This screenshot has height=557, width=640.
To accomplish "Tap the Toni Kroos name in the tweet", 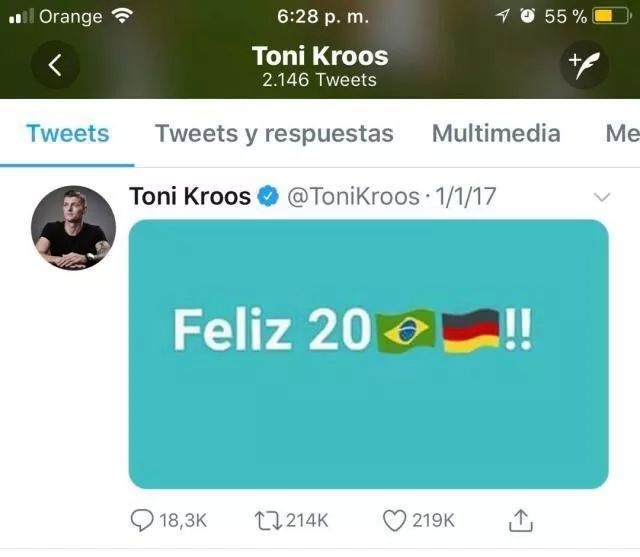I will point(190,196).
